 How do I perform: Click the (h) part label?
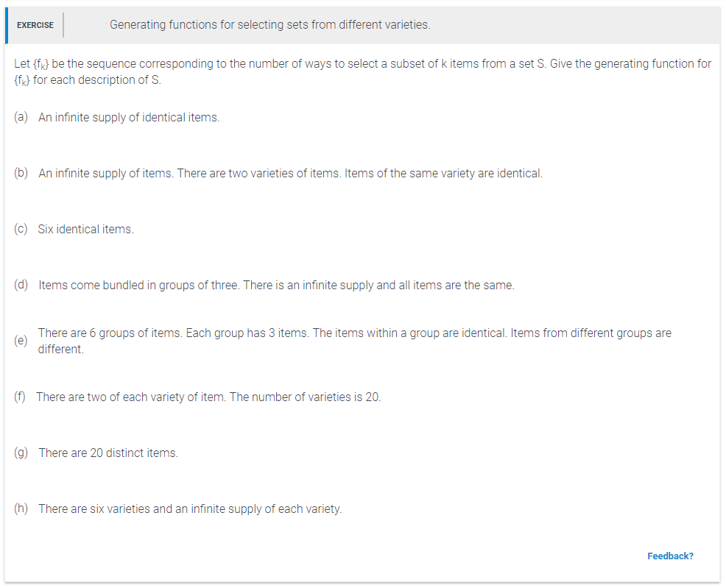tap(21, 509)
